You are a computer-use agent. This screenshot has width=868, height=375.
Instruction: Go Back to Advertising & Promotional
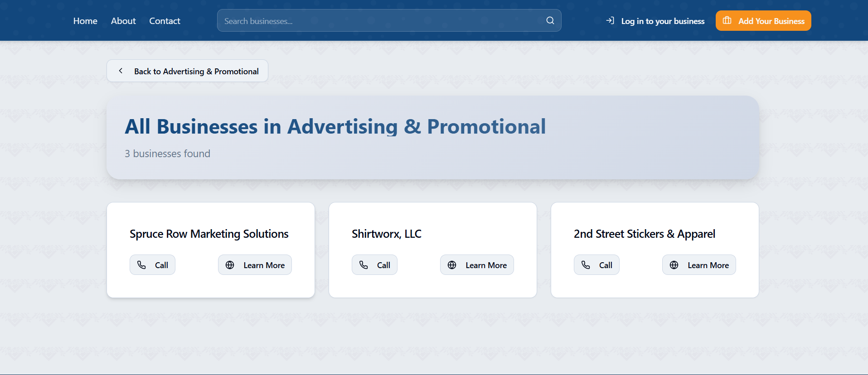pyautogui.click(x=196, y=71)
